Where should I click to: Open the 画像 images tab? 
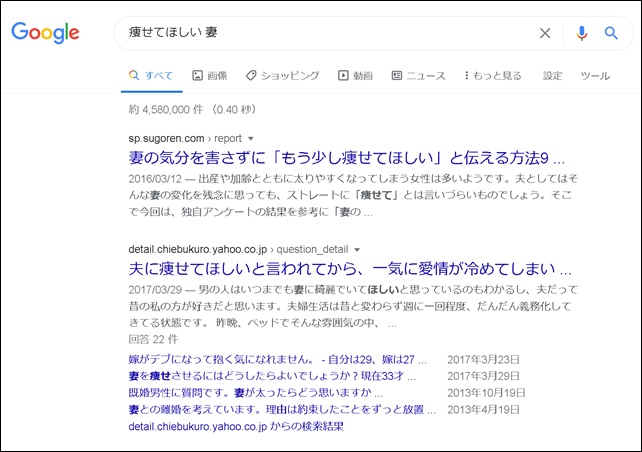(210, 75)
